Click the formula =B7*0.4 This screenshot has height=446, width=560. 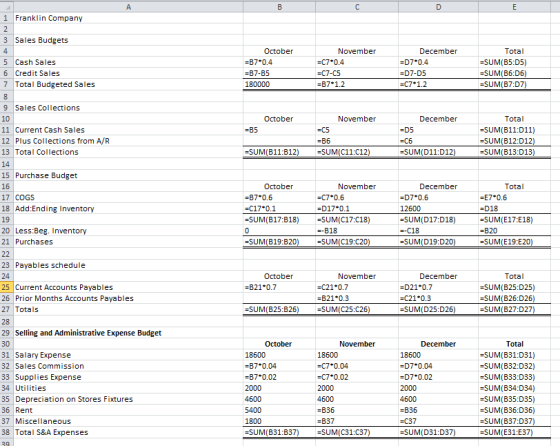click(279, 62)
